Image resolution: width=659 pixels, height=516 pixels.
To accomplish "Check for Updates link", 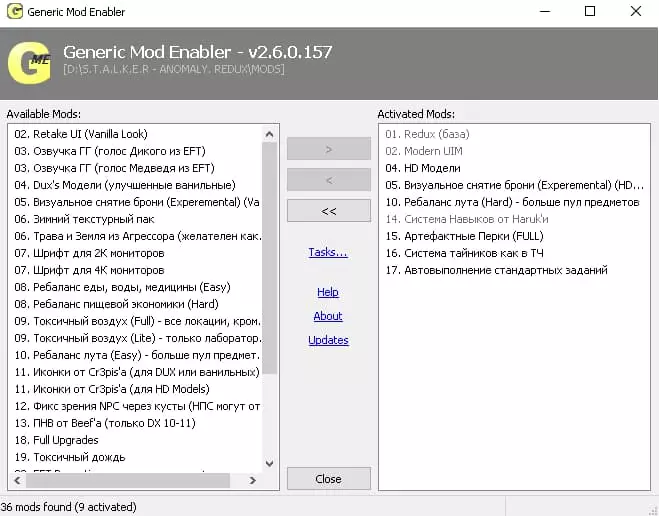I will click(328, 340).
